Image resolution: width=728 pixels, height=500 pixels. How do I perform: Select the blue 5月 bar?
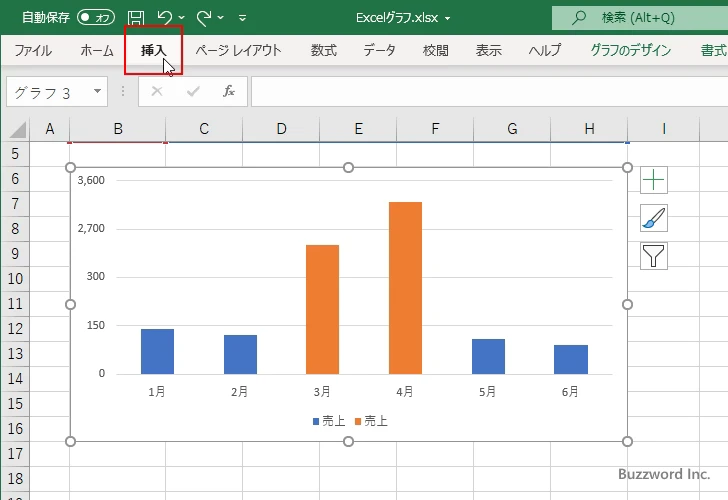488,357
